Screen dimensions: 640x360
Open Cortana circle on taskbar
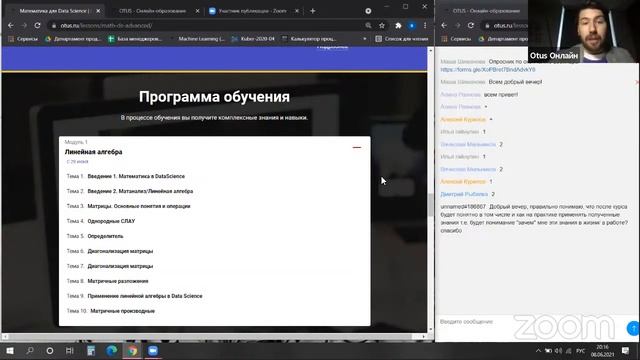49,351
